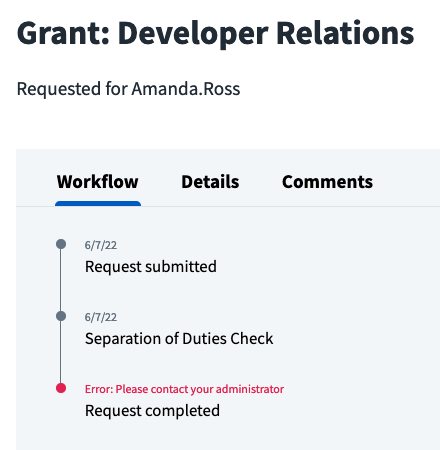
Task: Click timeline line between Duties Check and completed
Action: coord(61,352)
